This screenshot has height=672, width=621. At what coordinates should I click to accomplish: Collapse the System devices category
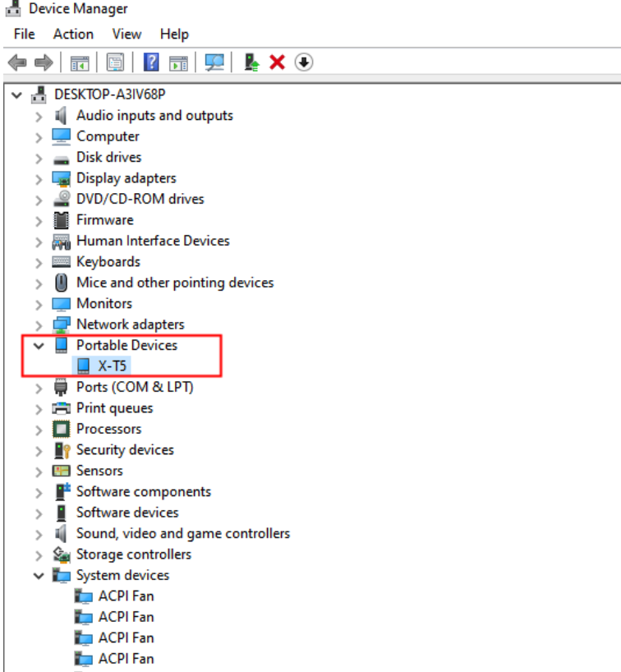pos(39,576)
